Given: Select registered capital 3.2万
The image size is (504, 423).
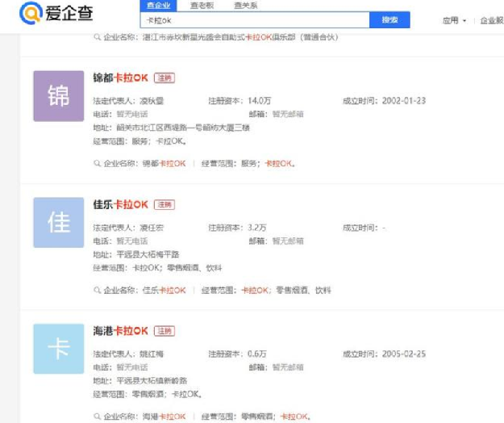Looking at the screenshot, I should [x=256, y=228].
